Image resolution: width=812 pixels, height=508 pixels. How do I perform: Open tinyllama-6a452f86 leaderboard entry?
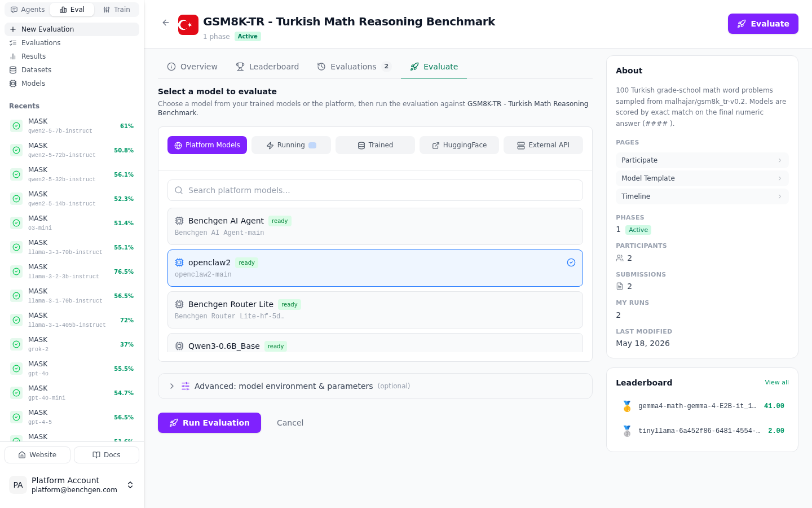point(702,431)
